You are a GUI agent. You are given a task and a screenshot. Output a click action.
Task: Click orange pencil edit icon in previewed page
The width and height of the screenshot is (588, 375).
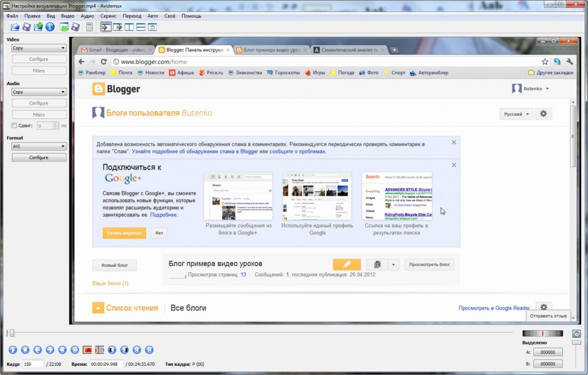(347, 264)
